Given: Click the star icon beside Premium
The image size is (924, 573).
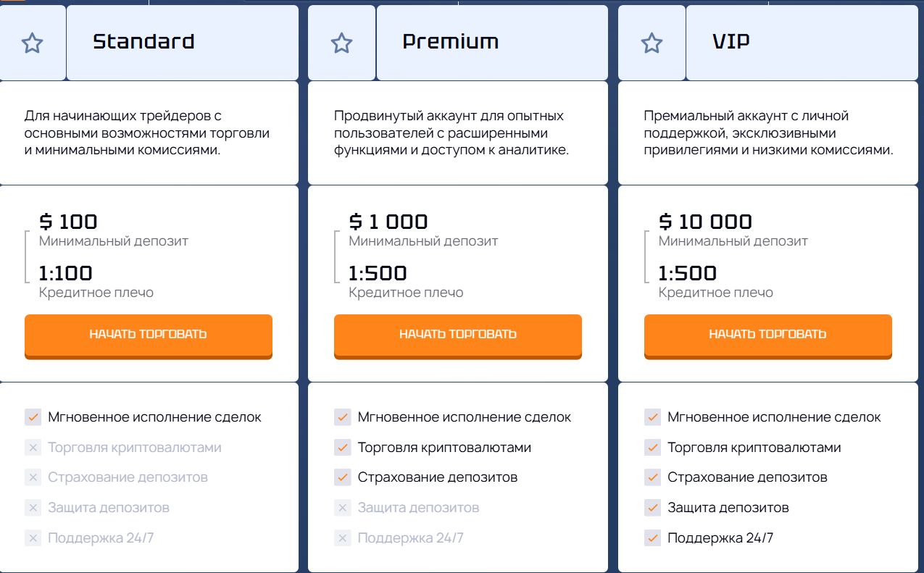Looking at the screenshot, I should (x=341, y=43).
